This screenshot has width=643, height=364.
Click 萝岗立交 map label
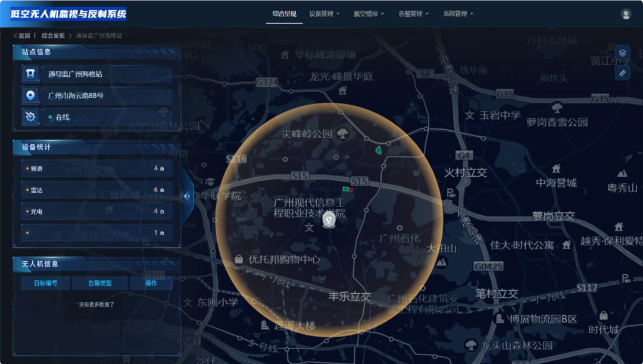[x=553, y=216]
